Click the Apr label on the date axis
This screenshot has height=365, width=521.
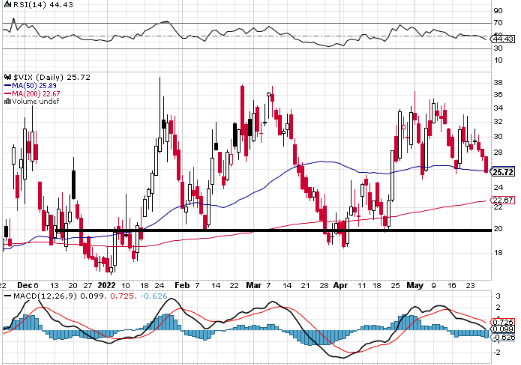340,285
